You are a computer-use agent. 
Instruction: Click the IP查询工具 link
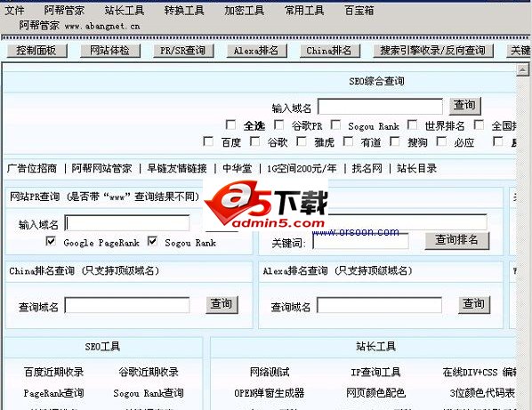pos(375,372)
